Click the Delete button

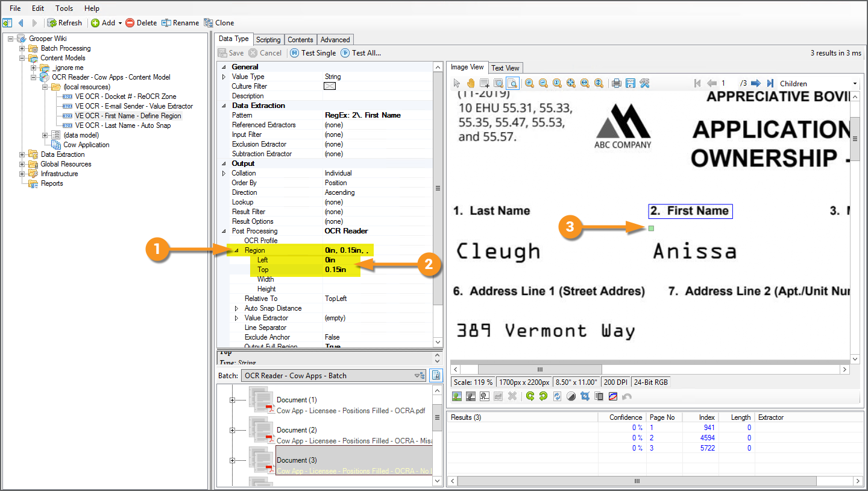pos(141,23)
